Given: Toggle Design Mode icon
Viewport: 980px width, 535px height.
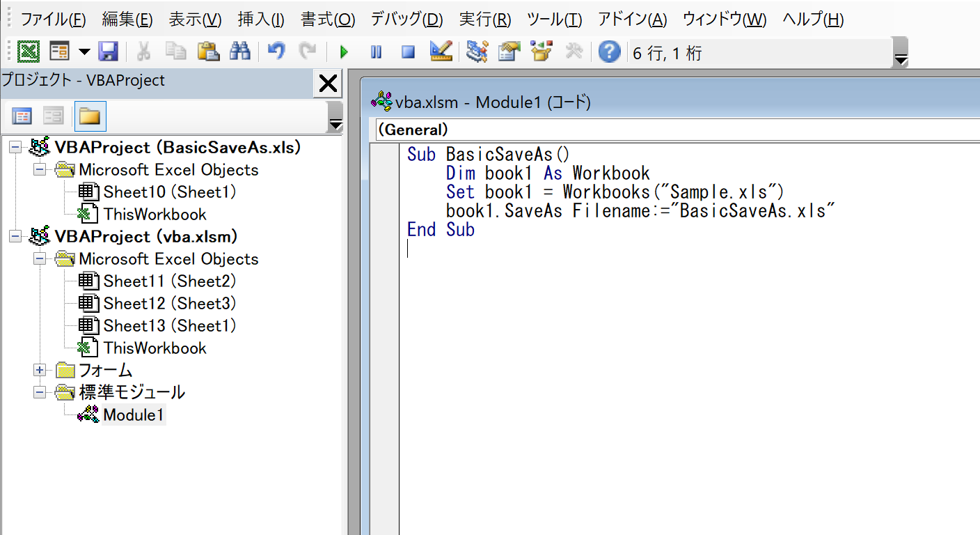Looking at the screenshot, I should [441, 52].
